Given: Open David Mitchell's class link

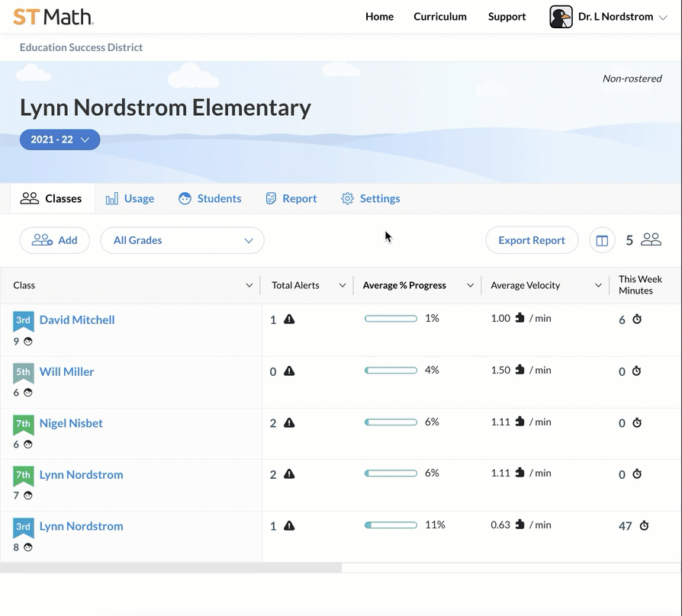Looking at the screenshot, I should click(77, 320).
